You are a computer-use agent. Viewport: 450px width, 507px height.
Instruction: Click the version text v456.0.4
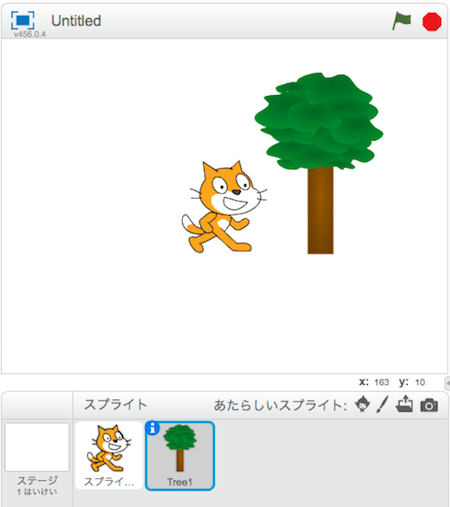point(30,34)
